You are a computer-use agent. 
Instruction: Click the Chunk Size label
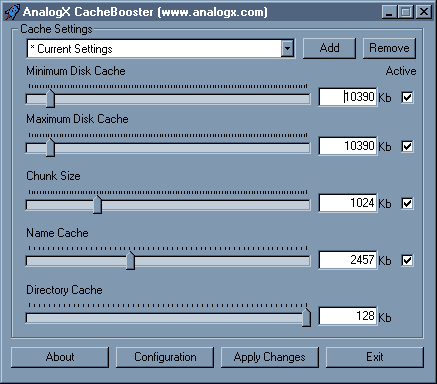click(53, 176)
